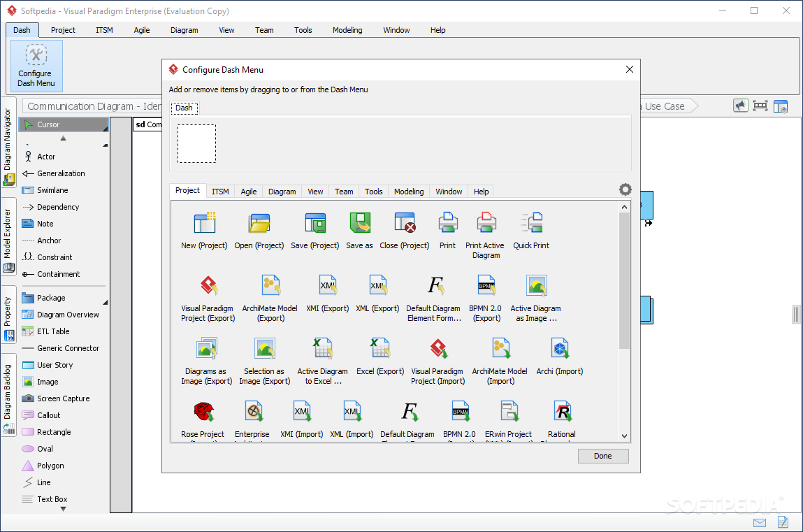Select the XMI (Export) icon

coord(328,286)
